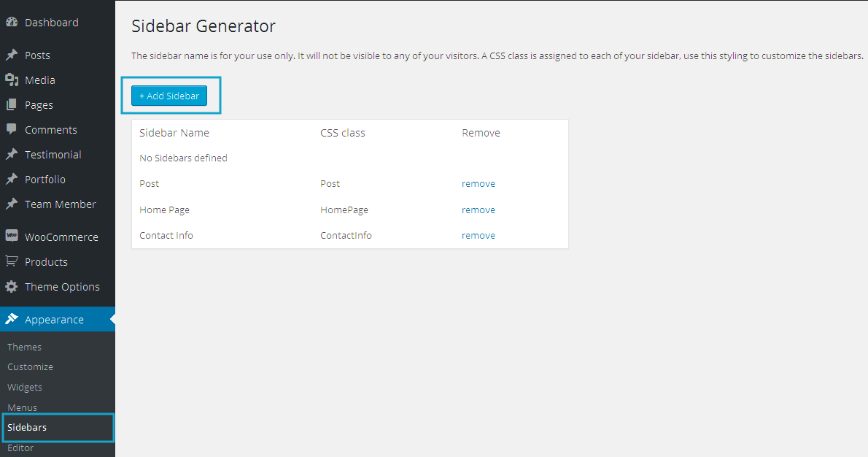Open the Widgets submenu page

[25, 388]
